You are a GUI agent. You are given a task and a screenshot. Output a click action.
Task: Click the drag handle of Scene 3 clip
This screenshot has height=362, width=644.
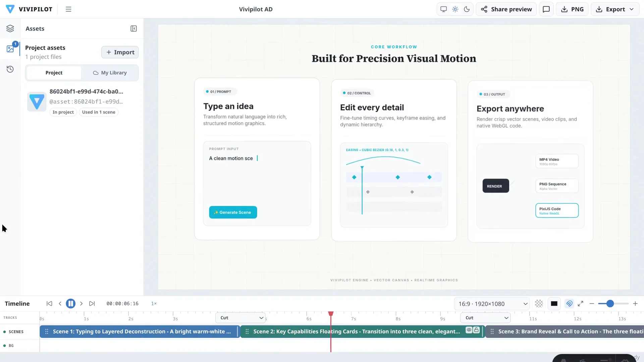pyautogui.click(x=492, y=331)
